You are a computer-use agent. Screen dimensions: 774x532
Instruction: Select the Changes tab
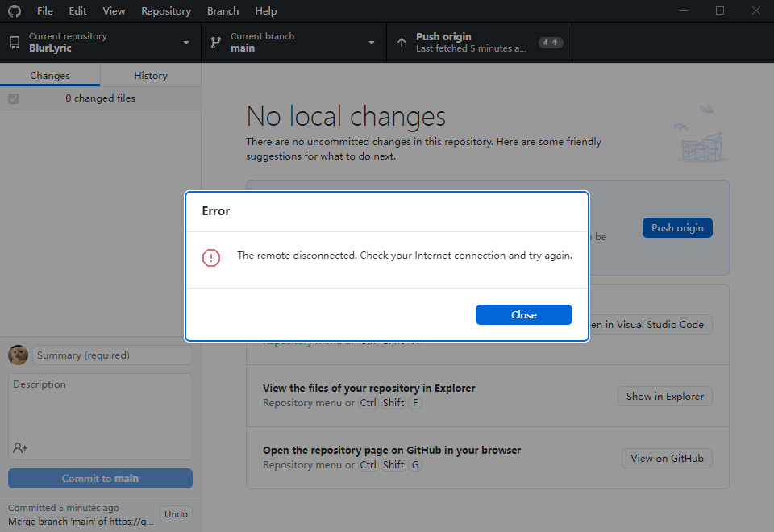pyautogui.click(x=50, y=74)
